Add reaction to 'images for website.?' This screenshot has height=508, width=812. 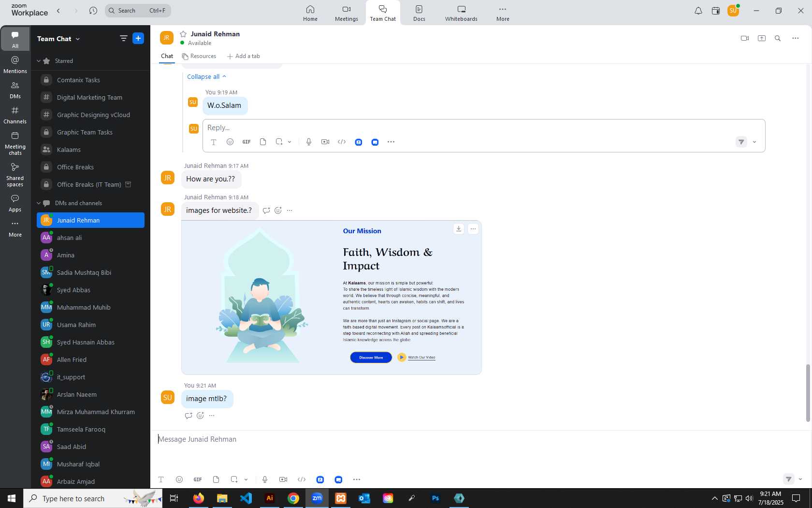pos(278,210)
